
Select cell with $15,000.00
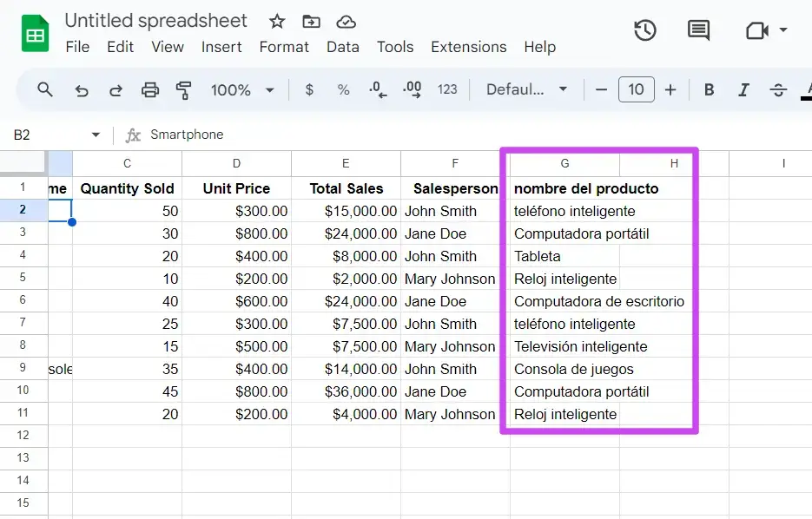[346, 211]
